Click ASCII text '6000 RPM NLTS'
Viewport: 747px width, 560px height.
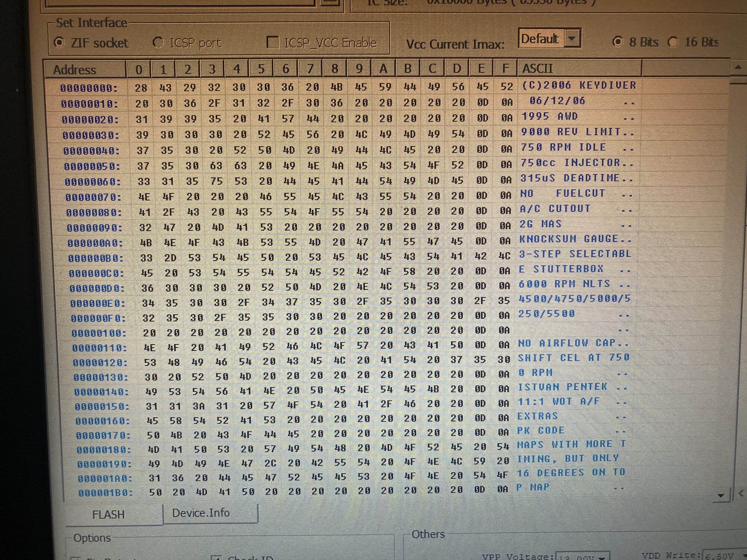tap(564, 284)
